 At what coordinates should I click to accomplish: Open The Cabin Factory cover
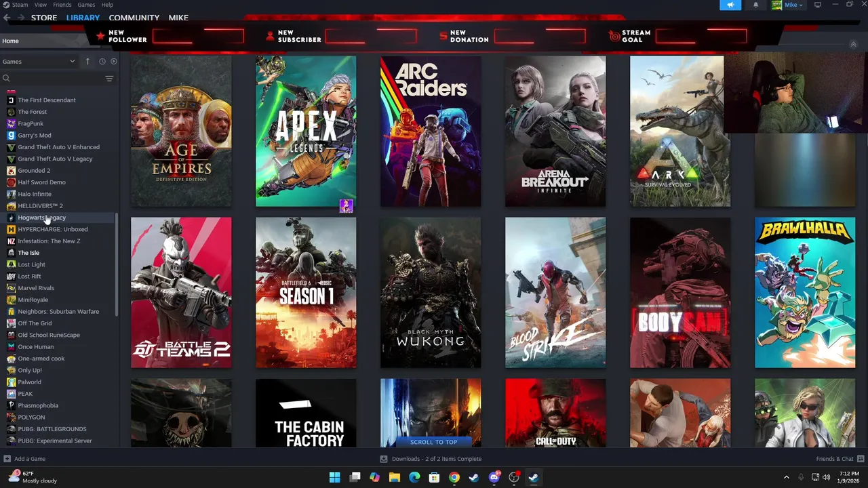(x=306, y=413)
